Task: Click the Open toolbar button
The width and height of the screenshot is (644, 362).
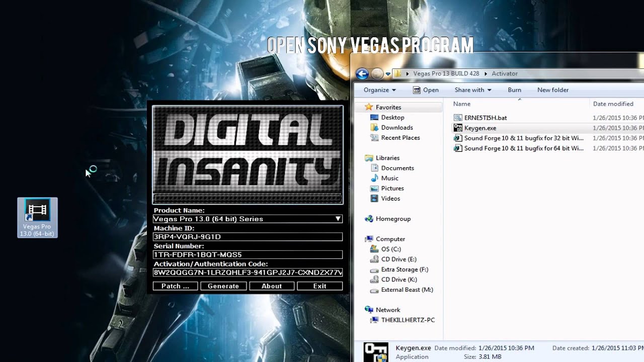Action: pos(426,90)
